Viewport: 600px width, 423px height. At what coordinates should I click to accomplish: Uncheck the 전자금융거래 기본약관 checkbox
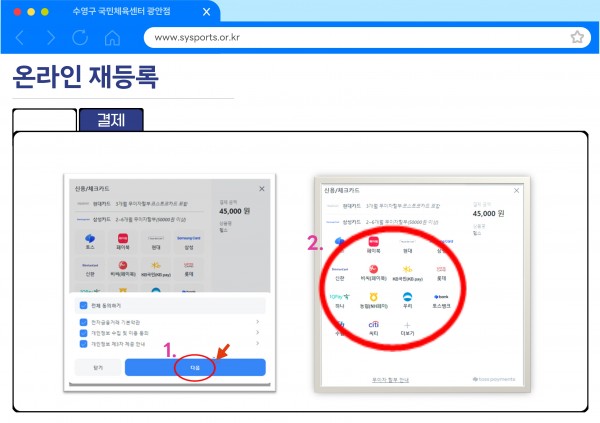83,322
